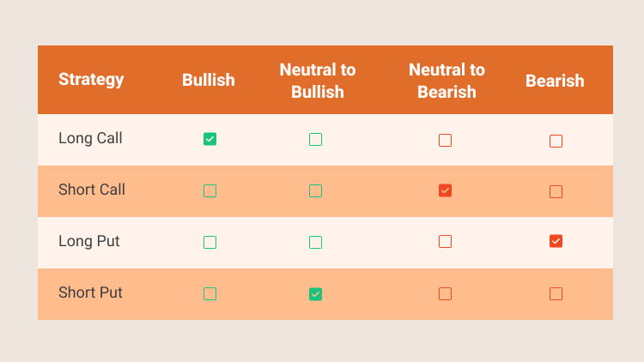This screenshot has height=362, width=644.
Task: Check Long Call Neutral to Bullish box
Action: click(315, 140)
